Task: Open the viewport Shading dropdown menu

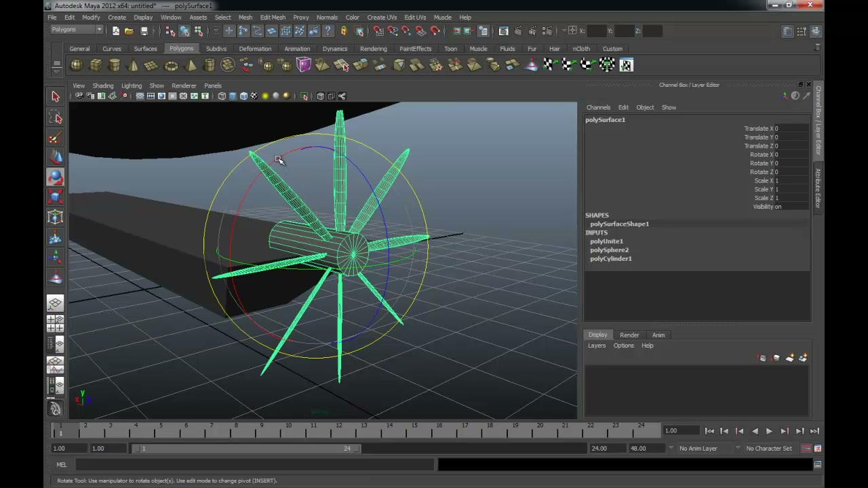Action: (x=103, y=86)
